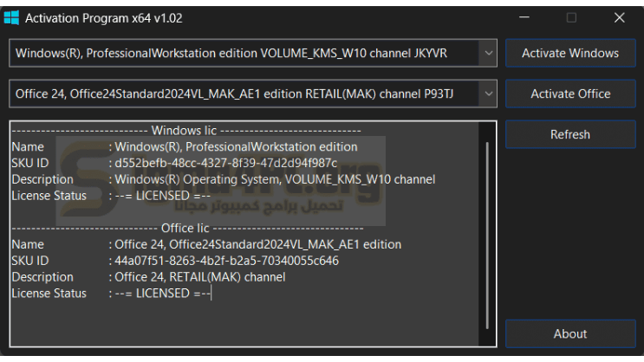
Task: Open the About dialog
Action: click(570, 333)
